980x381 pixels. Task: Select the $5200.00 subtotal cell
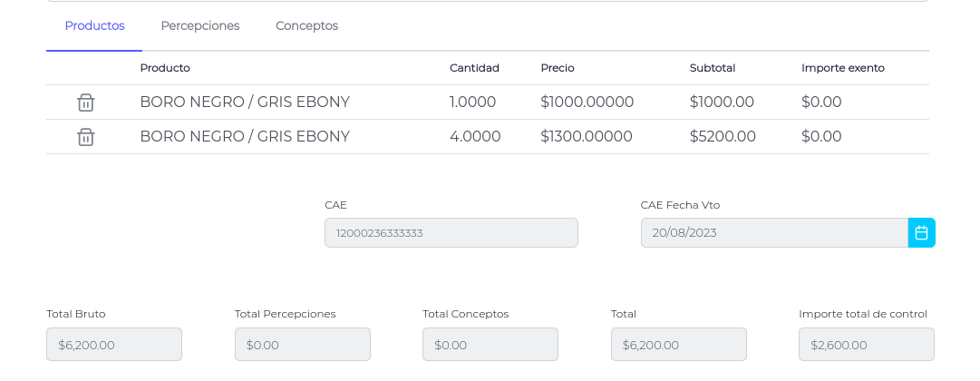[723, 137]
